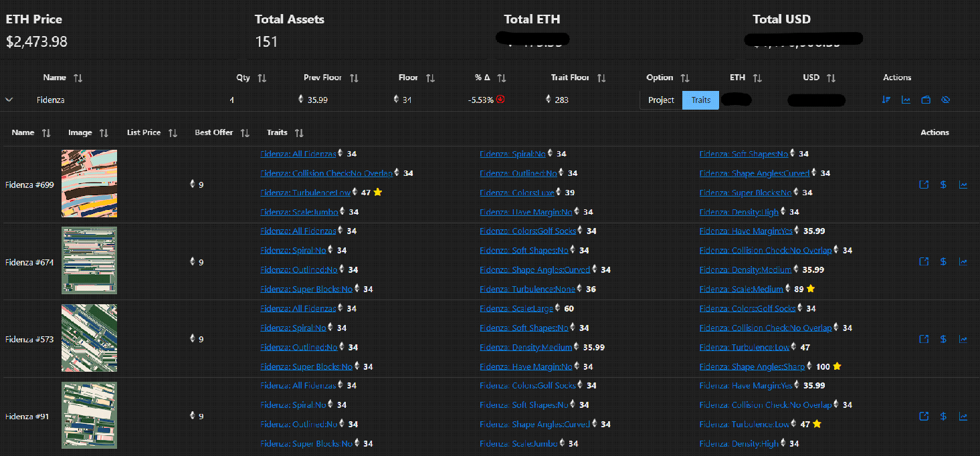Screen dimensions: 980x456
Task: Open Density:High link in Fidenza #91 row
Action: pos(739,443)
